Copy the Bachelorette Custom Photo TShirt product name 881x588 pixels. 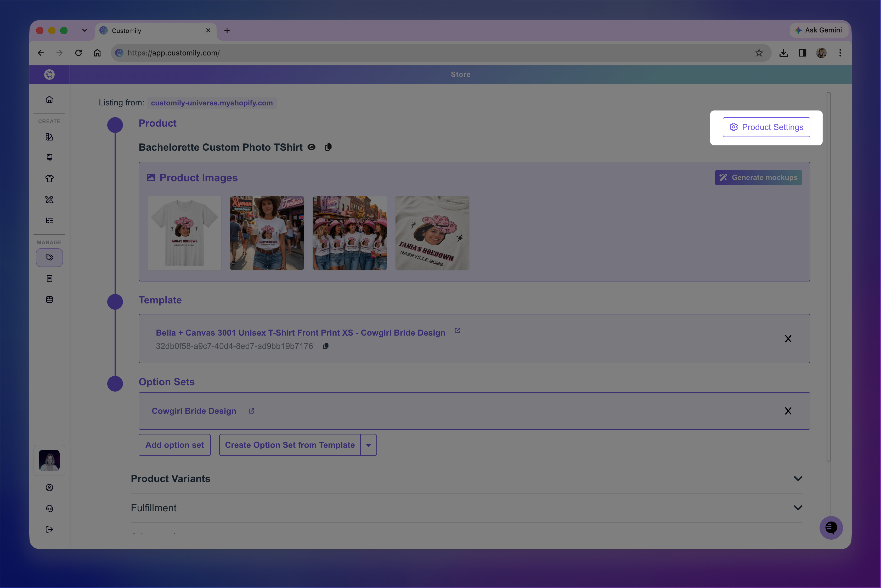(328, 147)
